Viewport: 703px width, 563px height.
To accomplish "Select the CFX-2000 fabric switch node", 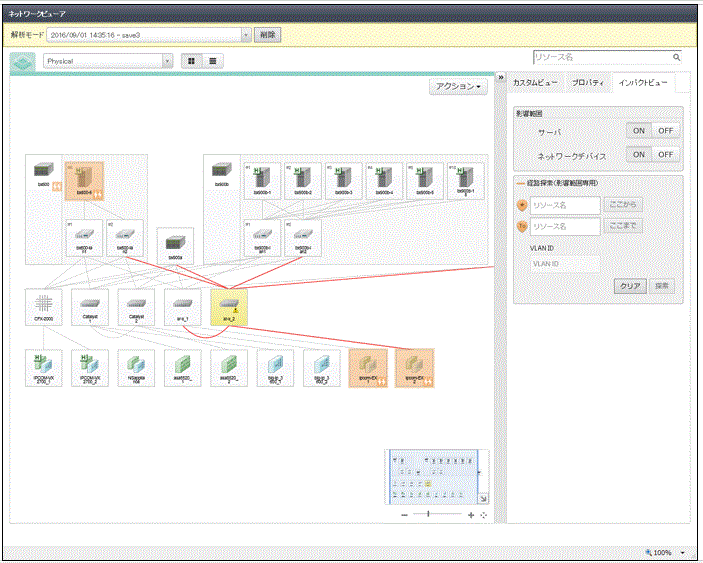I will (x=43, y=307).
